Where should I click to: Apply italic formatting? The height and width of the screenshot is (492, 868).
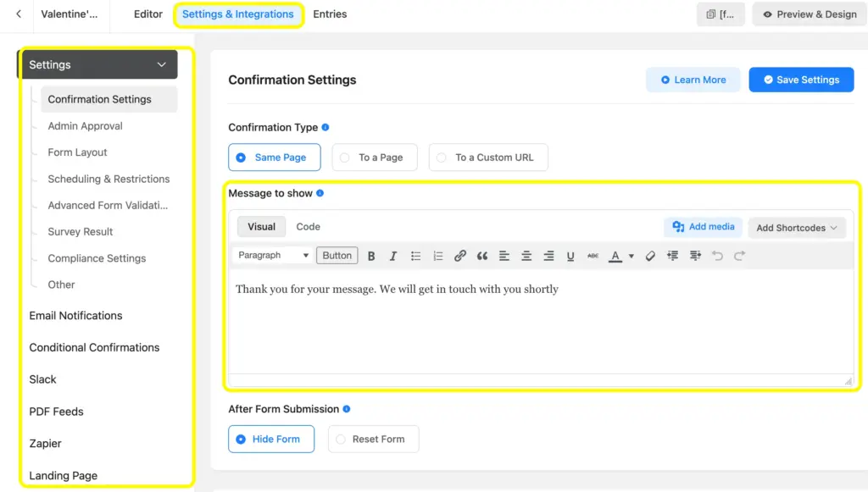pyautogui.click(x=393, y=255)
